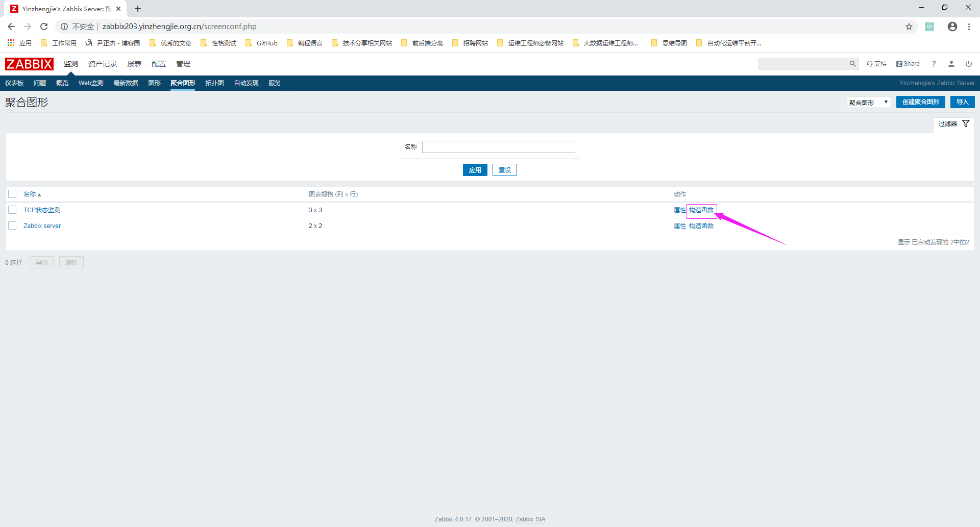This screenshot has height=527, width=980.
Task: Close the Zabbix Server browser tab
Action: (x=118, y=9)
